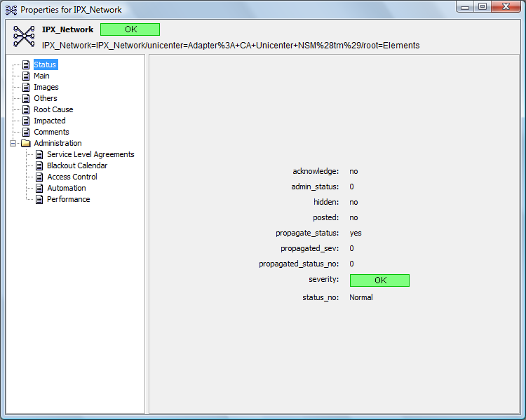Click the page icon next to Images
Screen dimensions: 526x420
26,87
